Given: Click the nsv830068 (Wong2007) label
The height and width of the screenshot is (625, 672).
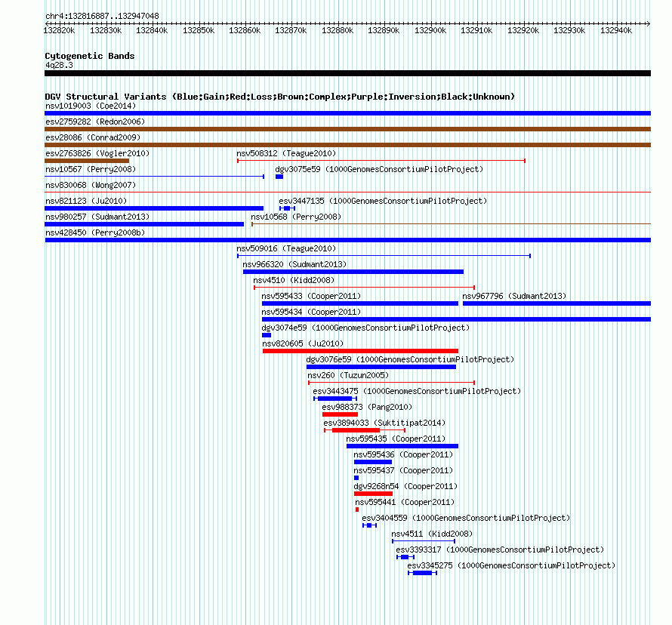Looking at the screenshot, I should pyautogui.click(x=91, y=185).
